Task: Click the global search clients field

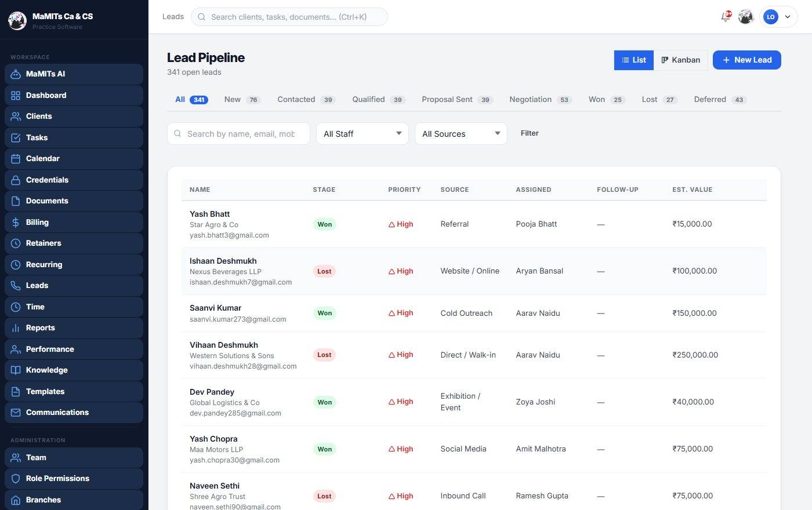Action: [289, 17]
